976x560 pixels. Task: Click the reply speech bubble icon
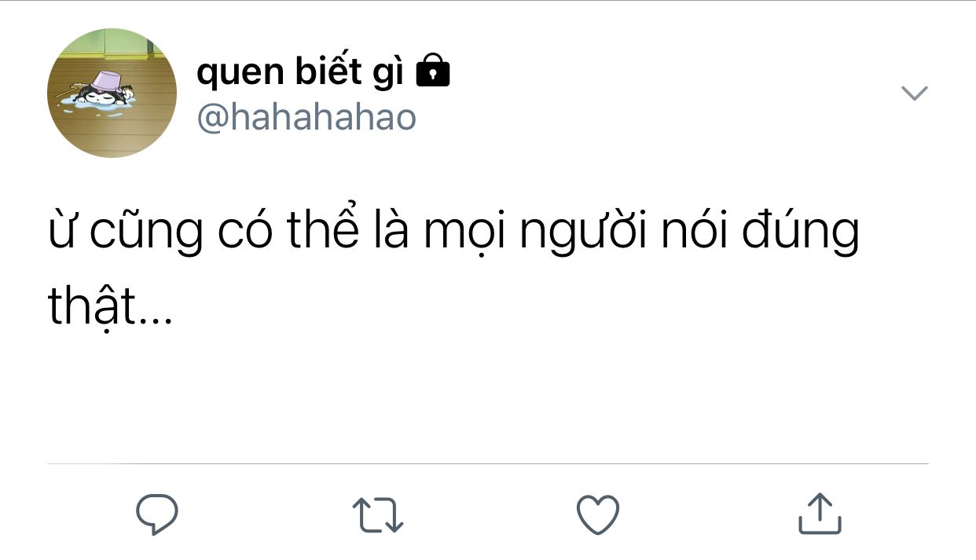(157, 514)
